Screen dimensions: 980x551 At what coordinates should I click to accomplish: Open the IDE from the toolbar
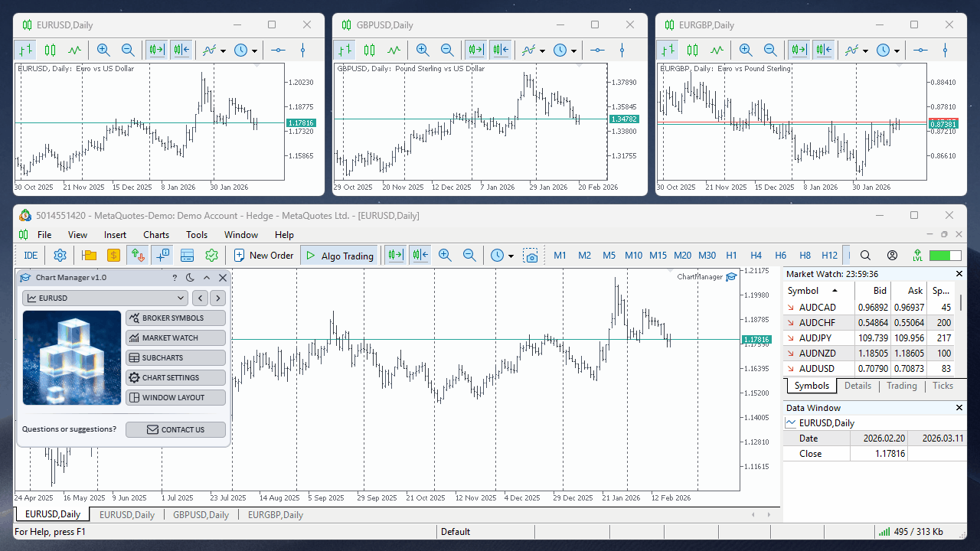pos(30,255)
